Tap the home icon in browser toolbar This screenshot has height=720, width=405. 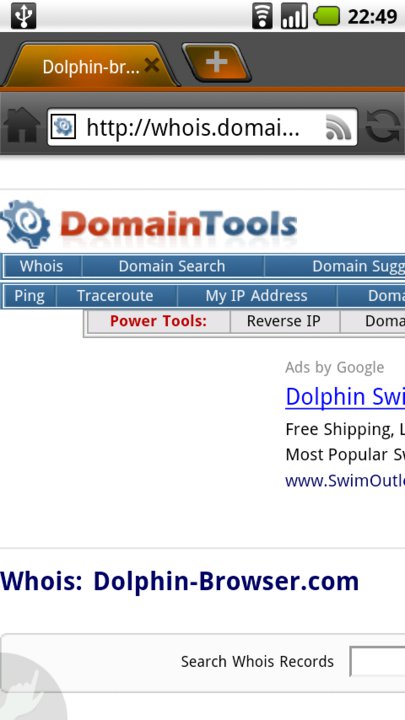[x=22, y=125]
